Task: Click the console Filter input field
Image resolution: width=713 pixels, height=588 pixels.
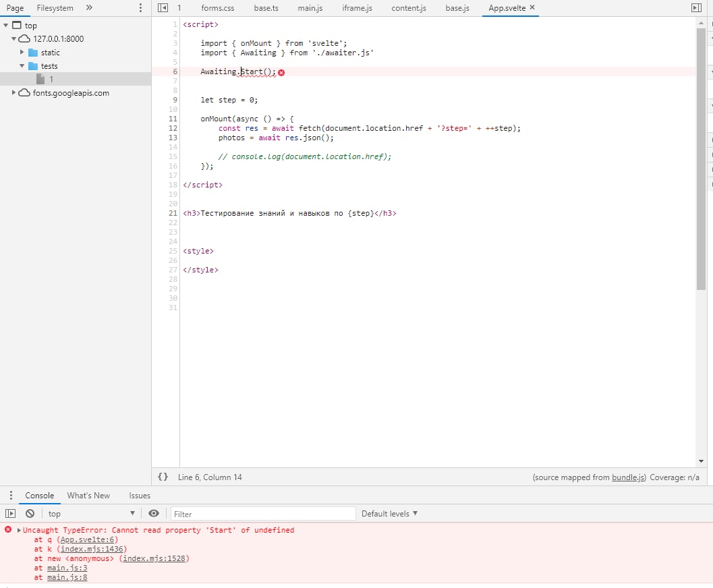Action: 263,514
